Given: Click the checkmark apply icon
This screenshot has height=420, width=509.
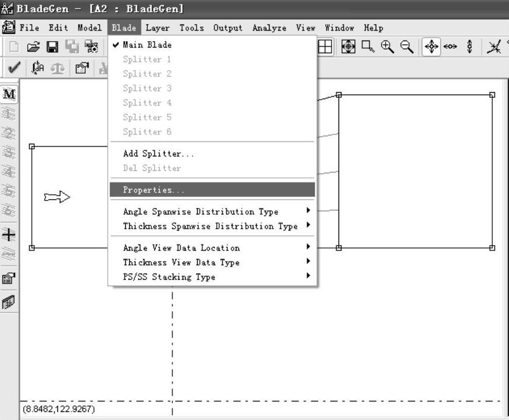Looking at the screenshot, I should tap(14, 67).
